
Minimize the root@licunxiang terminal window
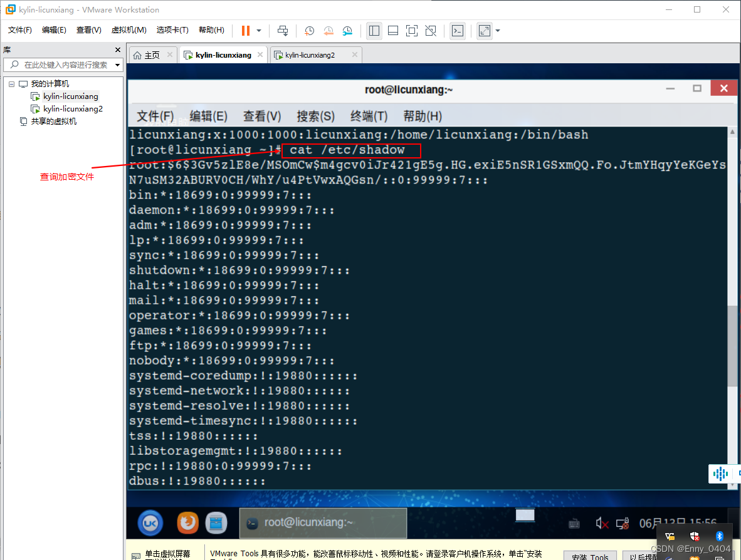[x=670, y=88]
